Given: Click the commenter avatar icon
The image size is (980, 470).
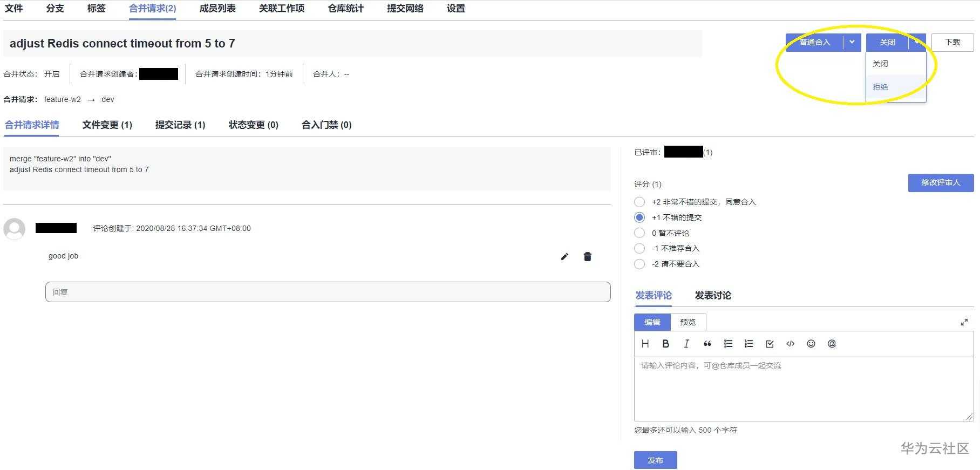Looking at the screenshot, I should pos(15,229).
